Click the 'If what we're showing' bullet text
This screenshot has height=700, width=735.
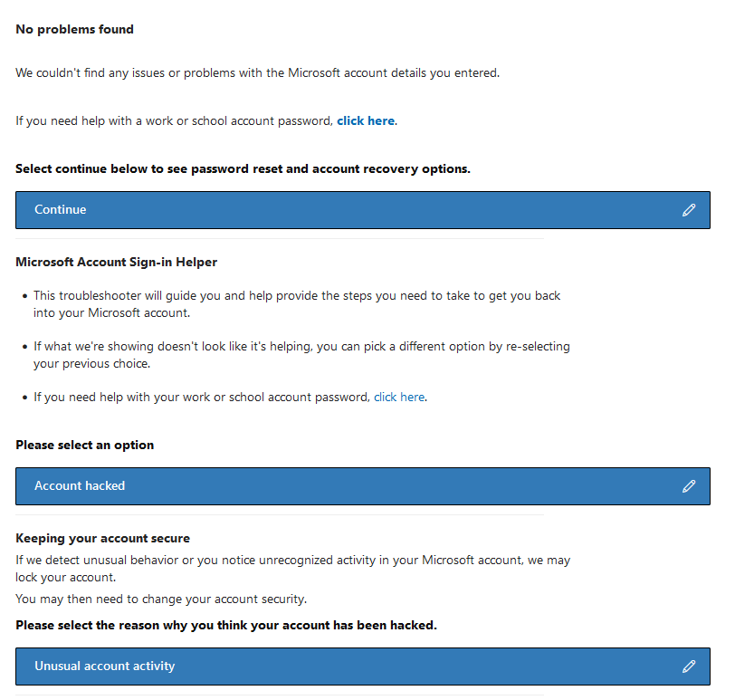click(301, 347)
